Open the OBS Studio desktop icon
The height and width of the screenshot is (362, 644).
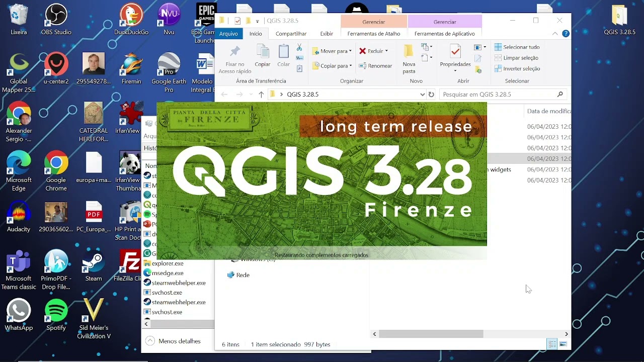[56, 20]
